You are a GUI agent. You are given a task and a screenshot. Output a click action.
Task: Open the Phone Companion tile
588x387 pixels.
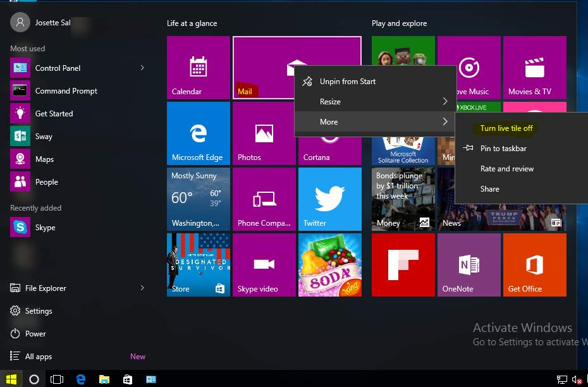(x=264, y=199)
